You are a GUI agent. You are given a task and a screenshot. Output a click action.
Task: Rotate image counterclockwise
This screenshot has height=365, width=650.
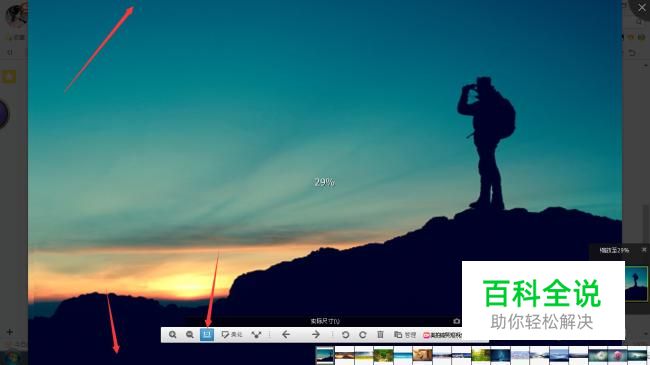pyautogui.click(x=345, y=334)
